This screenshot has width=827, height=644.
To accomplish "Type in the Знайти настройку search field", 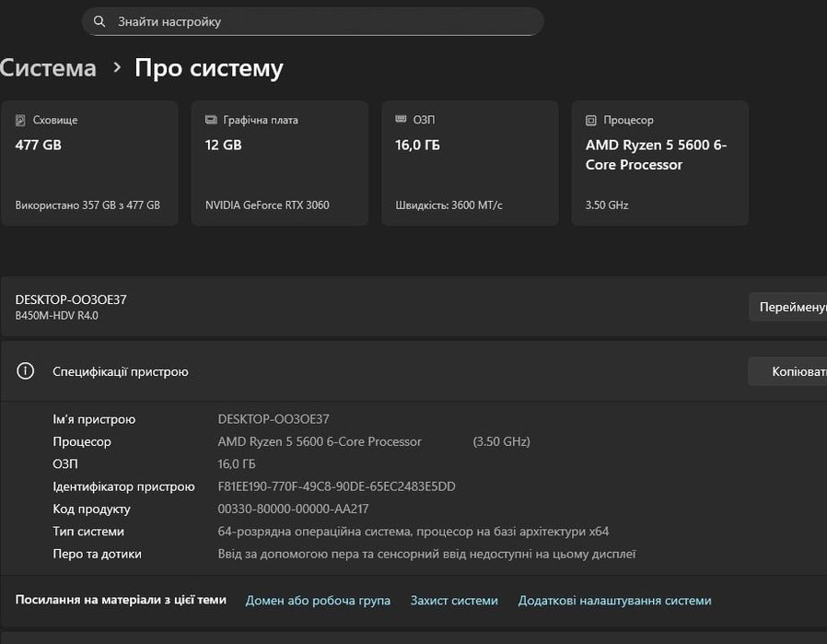I will pyautogui.click(x=322, y=21).
